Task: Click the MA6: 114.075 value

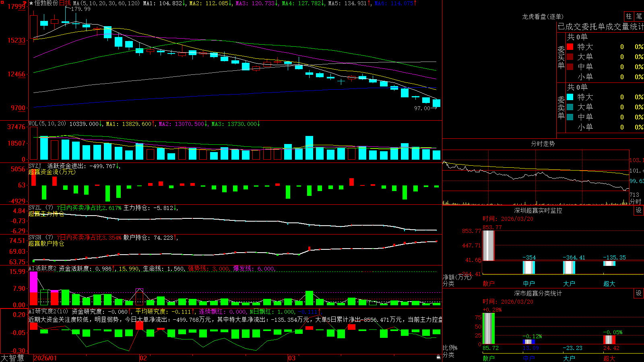Action: coord(396,3)
